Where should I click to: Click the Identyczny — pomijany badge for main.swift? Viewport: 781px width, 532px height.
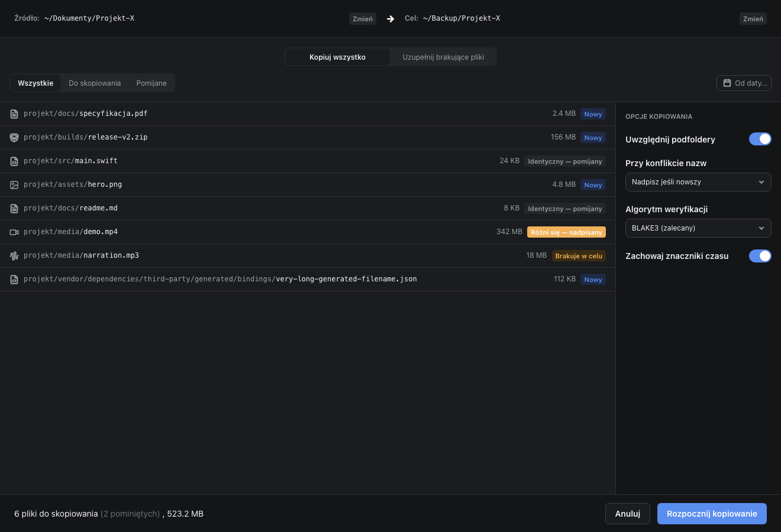(x=565, y=161)
